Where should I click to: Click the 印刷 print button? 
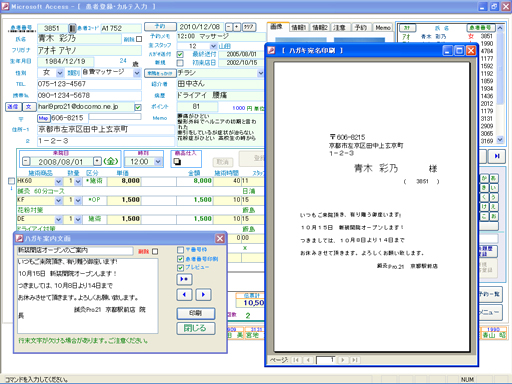pyautogui.click(x=196, y=313)
